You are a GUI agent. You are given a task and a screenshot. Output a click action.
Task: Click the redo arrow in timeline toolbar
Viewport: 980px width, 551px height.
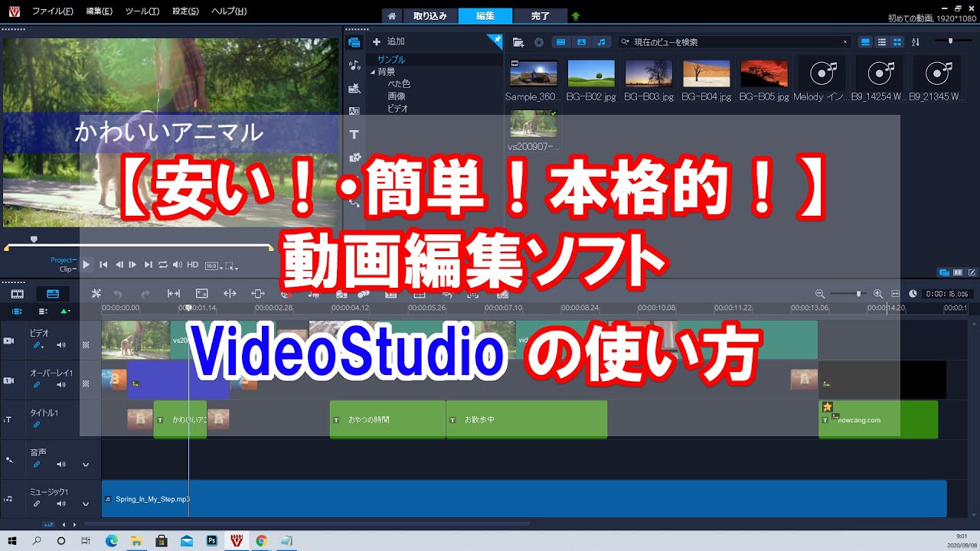click(x=145, y=293)
